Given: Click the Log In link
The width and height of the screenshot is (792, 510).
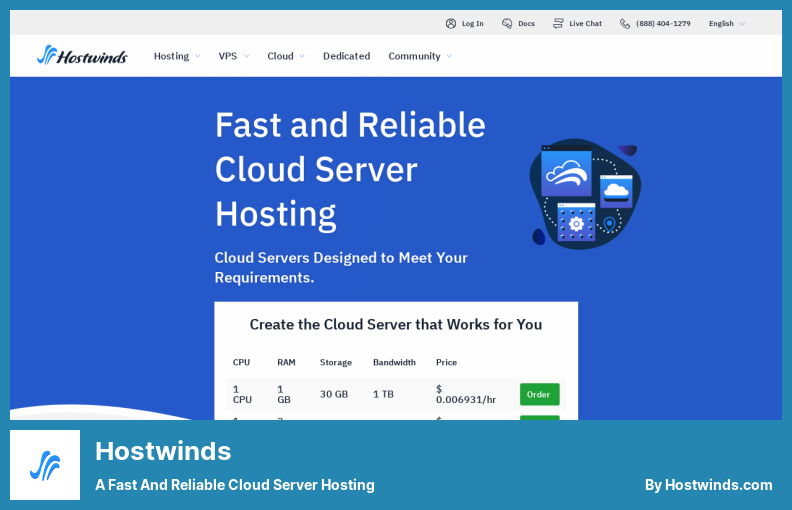Looking at the screenshot, I should point(472,23).
